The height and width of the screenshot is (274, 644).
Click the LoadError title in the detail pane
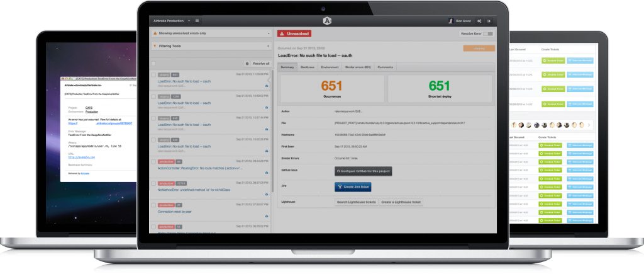point(316,55)
